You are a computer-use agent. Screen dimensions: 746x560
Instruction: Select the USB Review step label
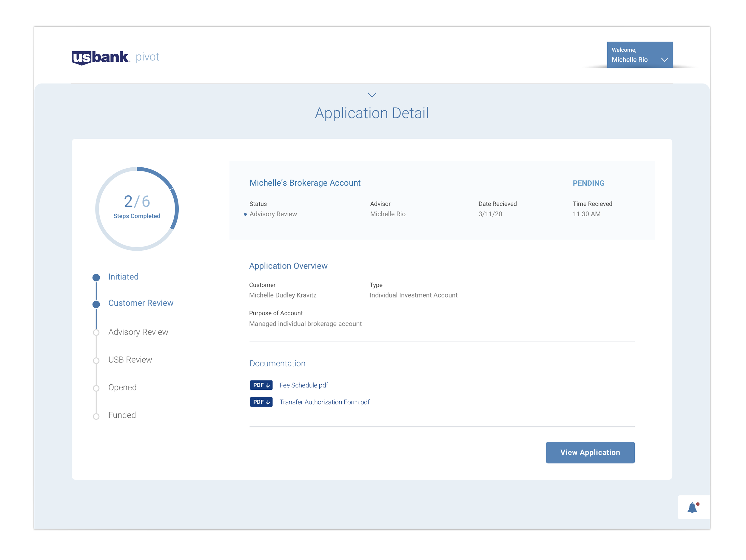[130, 360]
